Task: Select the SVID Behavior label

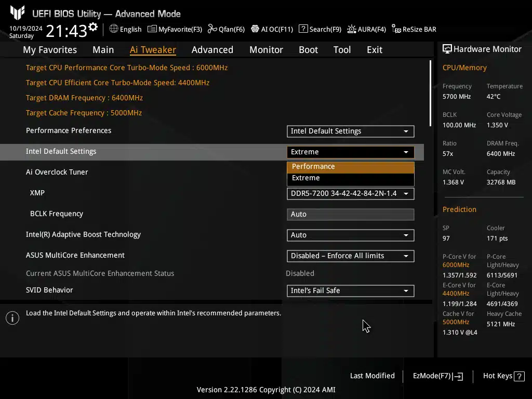Action: [x=49, y=290]
